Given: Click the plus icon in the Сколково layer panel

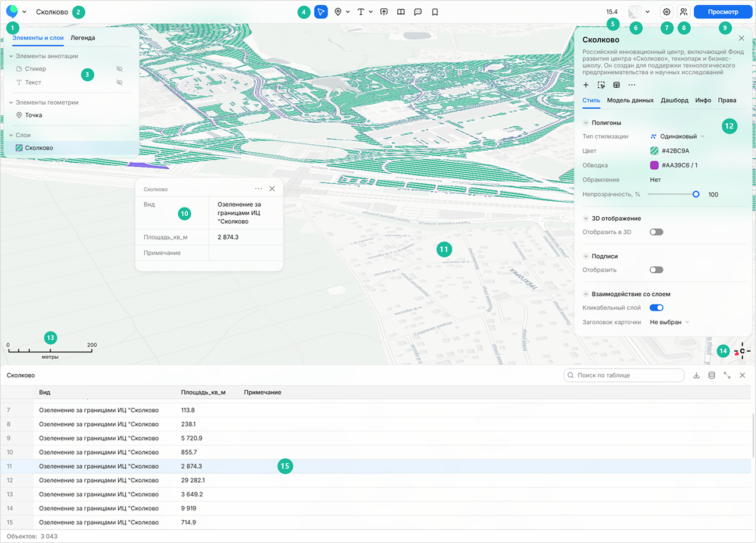Looking at the screenshot, I should tap(586, 85).
